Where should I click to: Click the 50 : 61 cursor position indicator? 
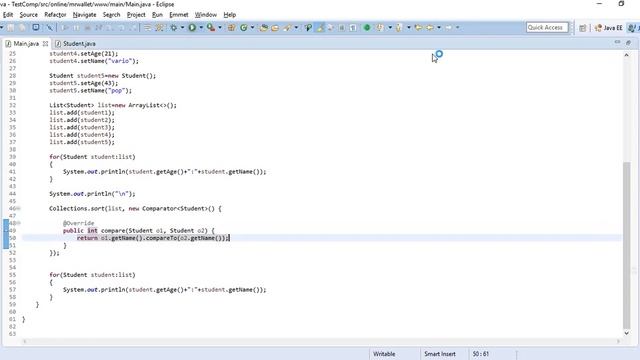click(481, 354)
